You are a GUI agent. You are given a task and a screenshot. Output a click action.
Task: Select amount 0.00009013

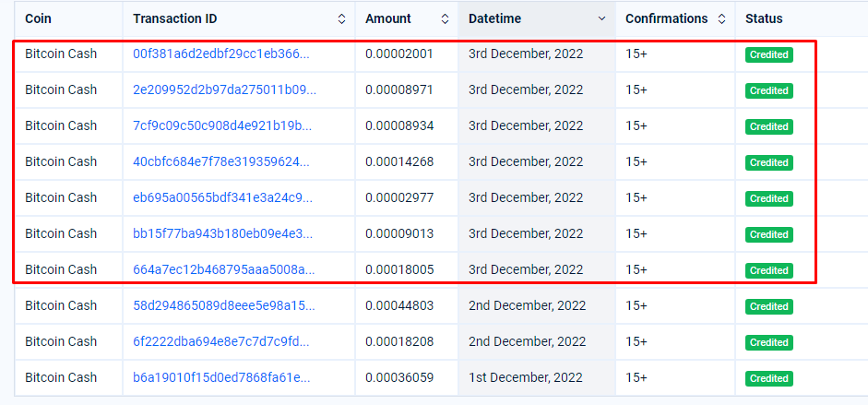click(399, 233)
